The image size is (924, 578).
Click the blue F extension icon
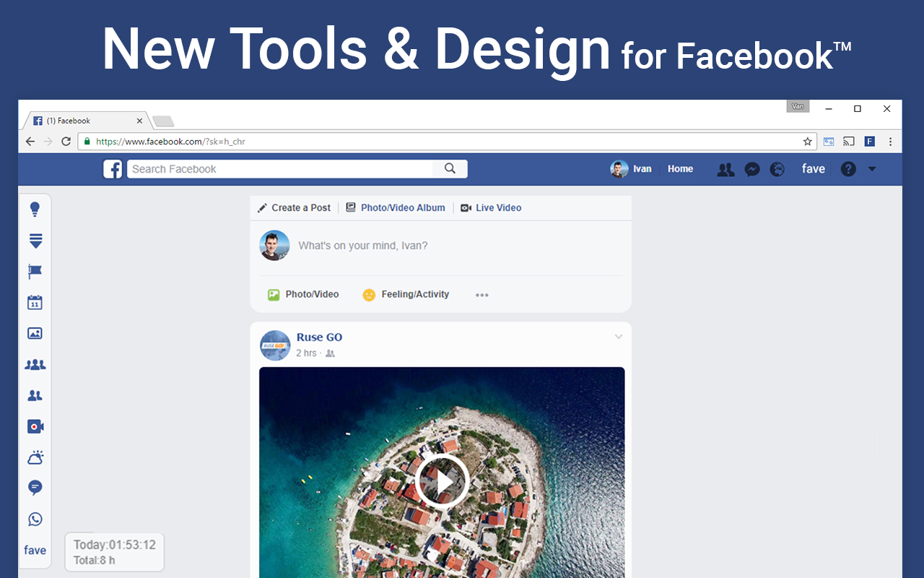pos(870,142)
